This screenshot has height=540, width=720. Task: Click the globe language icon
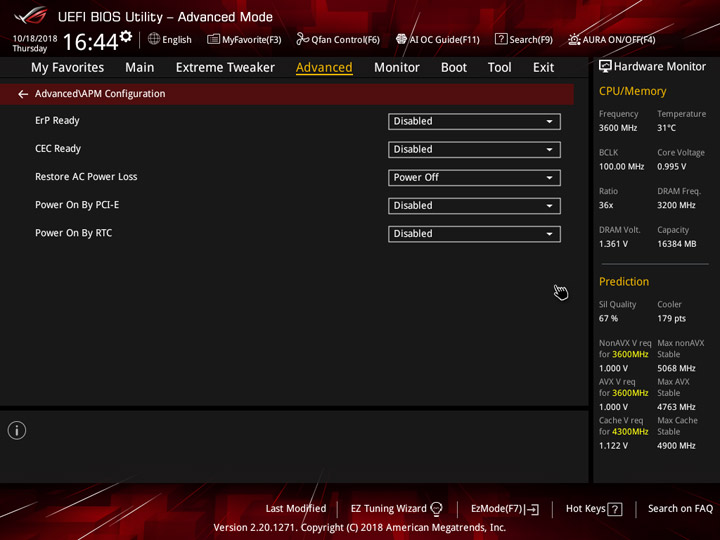point(154,39)
